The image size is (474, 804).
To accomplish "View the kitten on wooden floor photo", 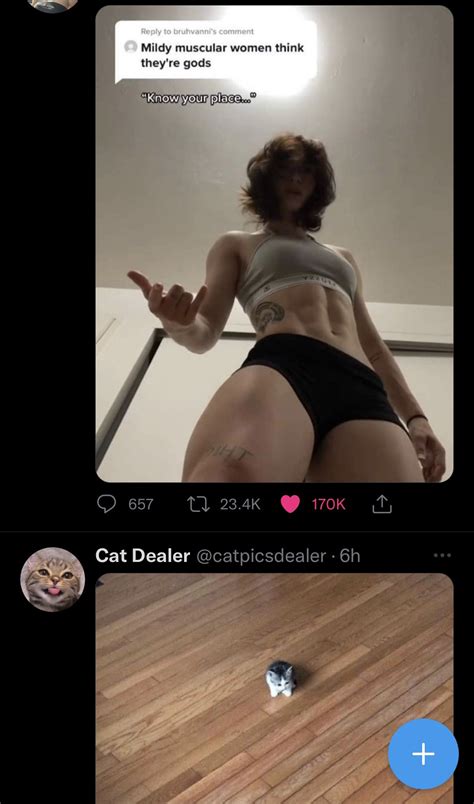I will (274, 689).
